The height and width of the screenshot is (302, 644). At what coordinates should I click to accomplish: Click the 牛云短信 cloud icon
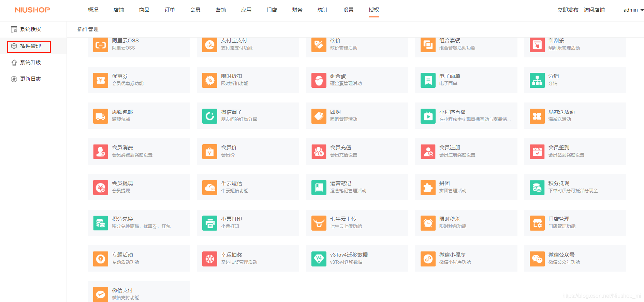point(210,188)
